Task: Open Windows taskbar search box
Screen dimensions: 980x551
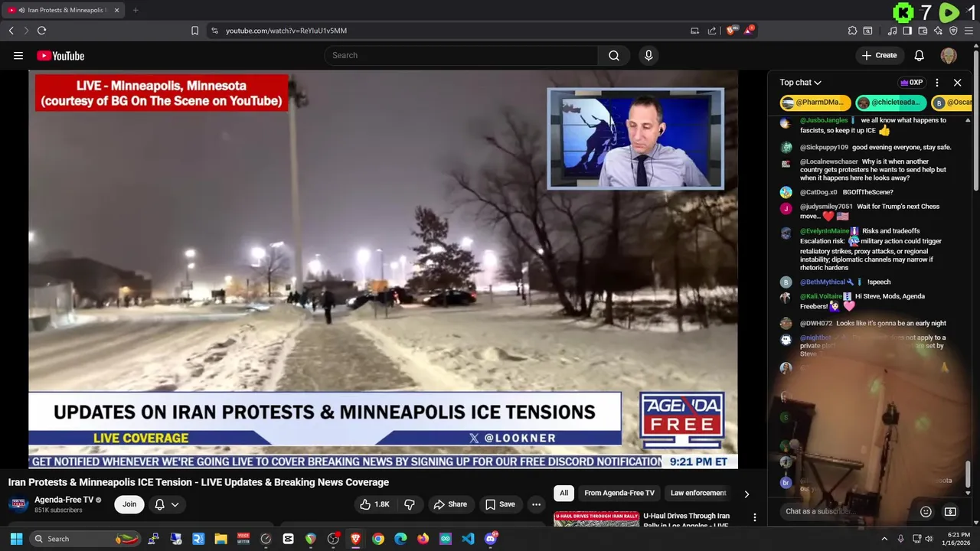Action: pos(87,539)
